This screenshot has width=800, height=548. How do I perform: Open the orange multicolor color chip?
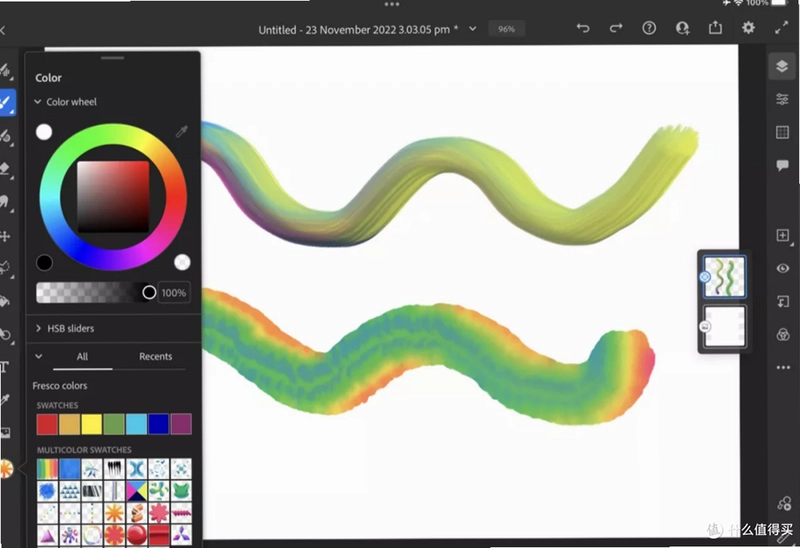coord(6,468)
